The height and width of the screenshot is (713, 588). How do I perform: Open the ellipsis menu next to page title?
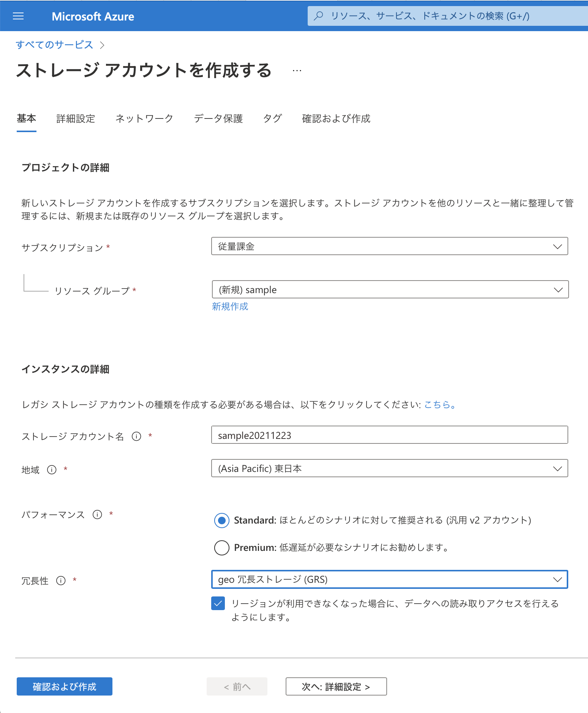point(297,70)
